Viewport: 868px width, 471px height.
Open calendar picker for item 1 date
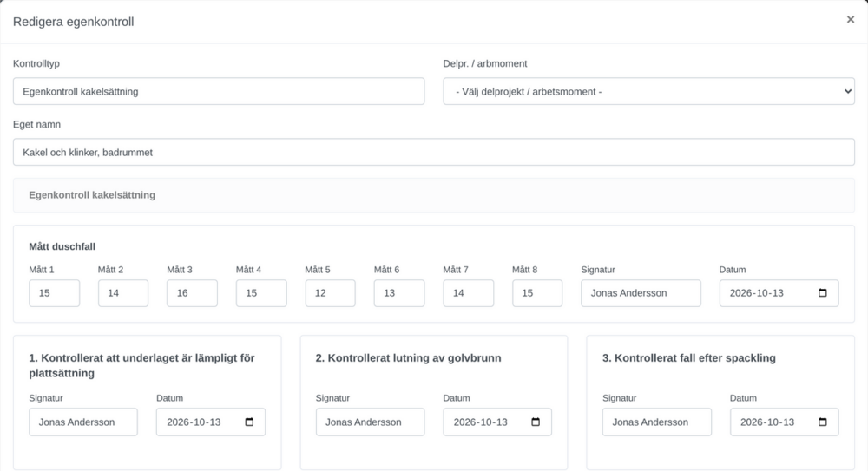click(x=249, y=422)
